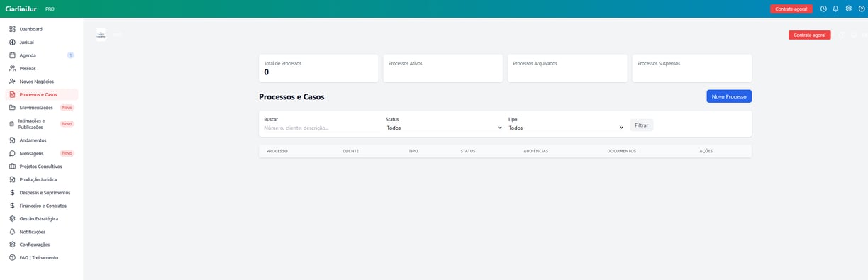Click the Projetos Consultivos briefcase icon
The image size is (868, 280).
(x=12, y=167)
